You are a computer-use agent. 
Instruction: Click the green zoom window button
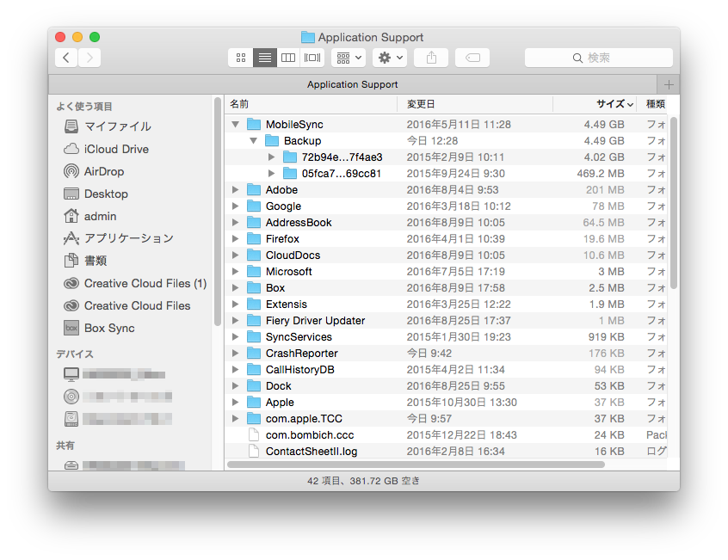coord(95,37)
